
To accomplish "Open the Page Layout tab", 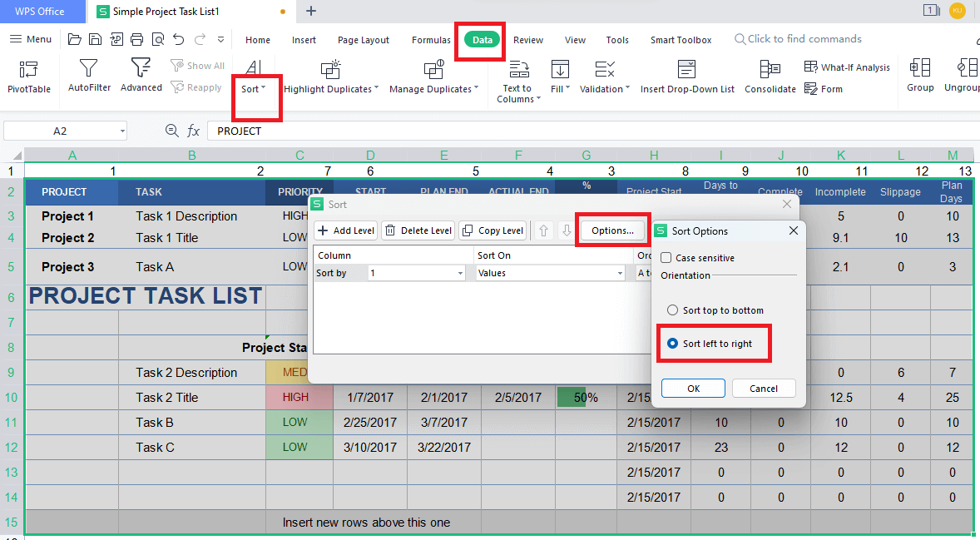I will pyautogui.click(x=363, y=40).
